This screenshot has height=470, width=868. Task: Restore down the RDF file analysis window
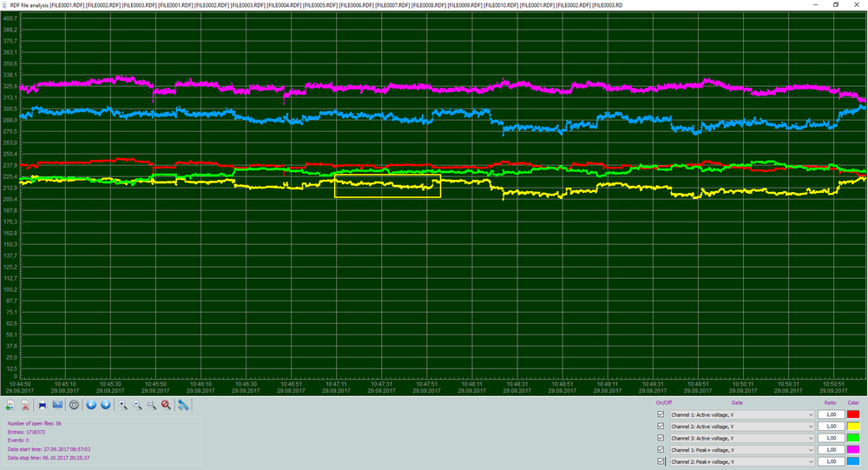point(836,5)
